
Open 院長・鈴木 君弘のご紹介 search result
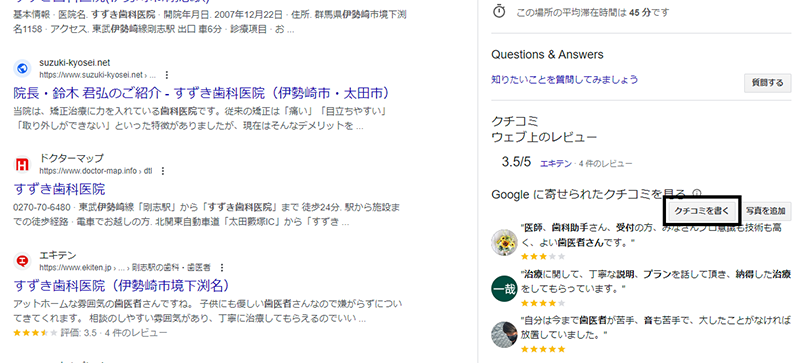click(202, 93)
